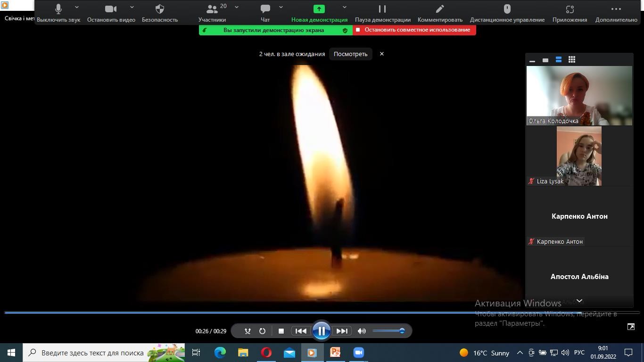Open the Annotate pencil tool
This screenshot has width=644, height=362.
pos(440,9)
